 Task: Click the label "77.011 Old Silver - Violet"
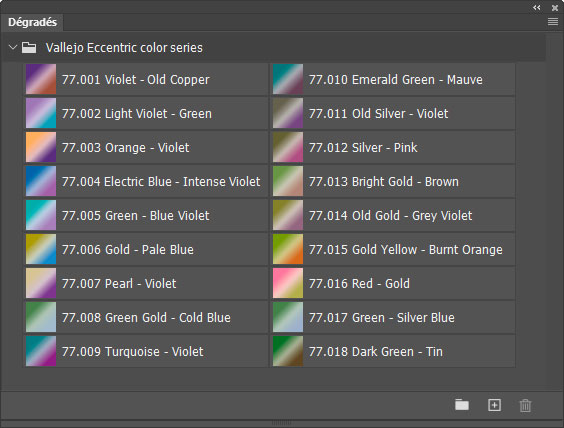[x=378, y=114]
